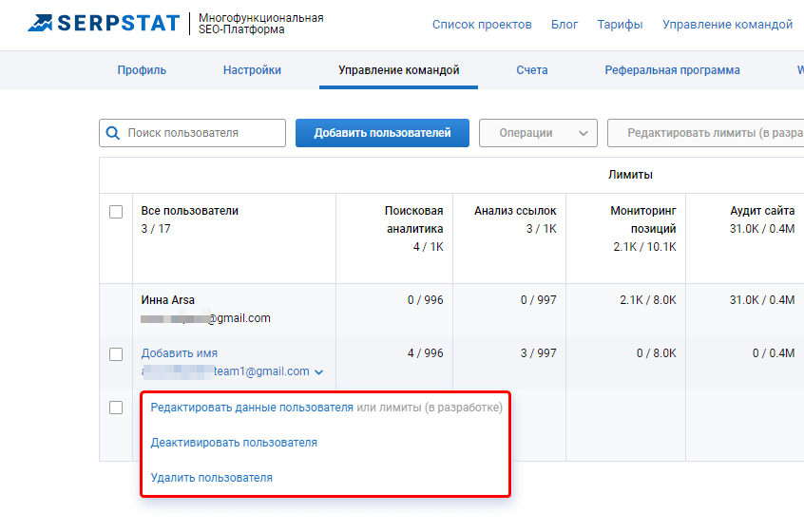Open Тарифы page
The image size is (804, 532).
620,25
